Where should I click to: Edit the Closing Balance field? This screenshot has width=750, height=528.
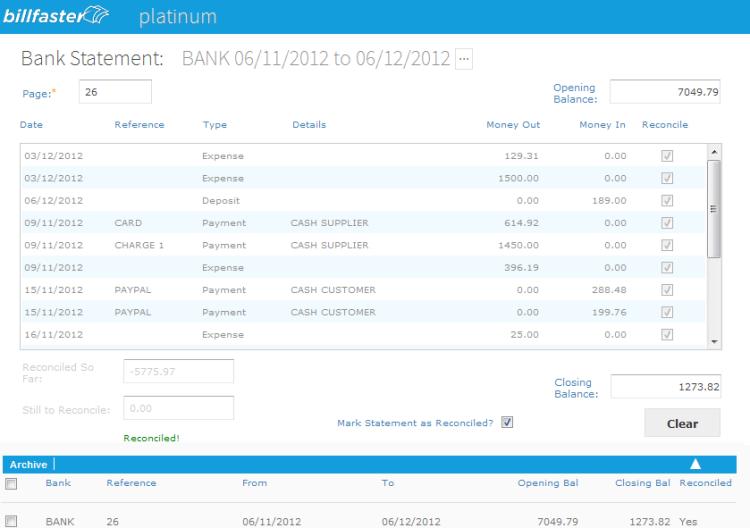(666, 387)
